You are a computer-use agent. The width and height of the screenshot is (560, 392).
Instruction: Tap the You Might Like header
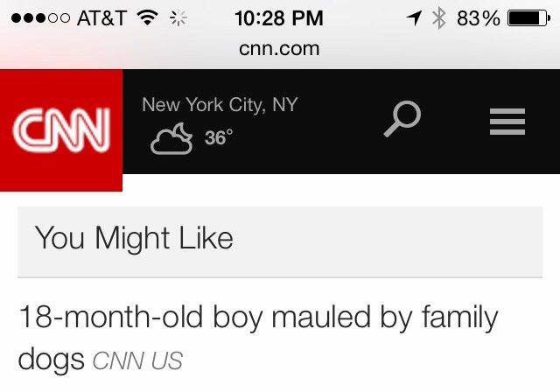pyautogui.click(x=134, y=238)
